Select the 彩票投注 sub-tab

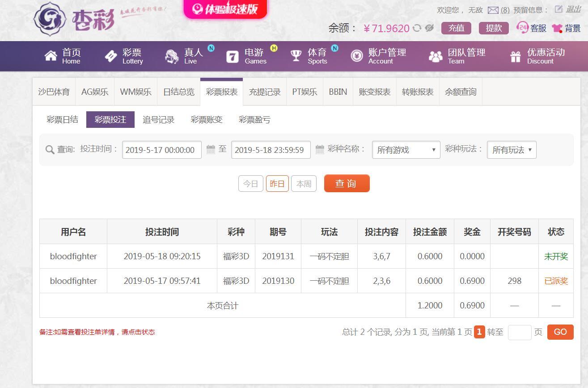[x=110, y=120]
